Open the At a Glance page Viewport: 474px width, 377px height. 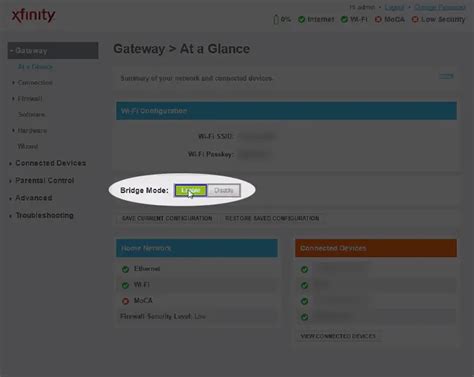point(35,67)
